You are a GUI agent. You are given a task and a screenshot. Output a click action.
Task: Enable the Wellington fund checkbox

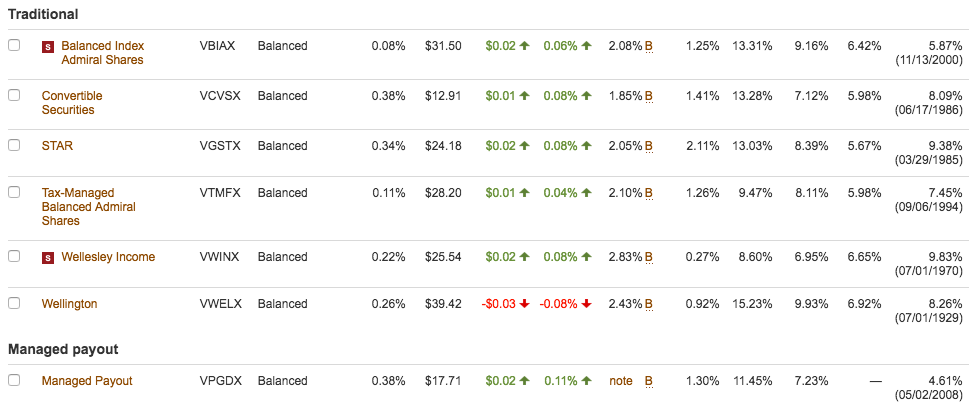(x=14, y=303)
